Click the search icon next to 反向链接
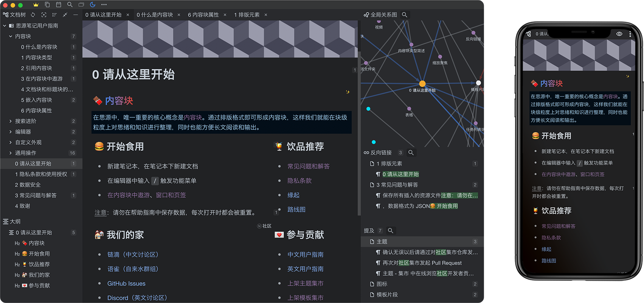This screenshot has height=303, width=644. [x=411, y=153]
